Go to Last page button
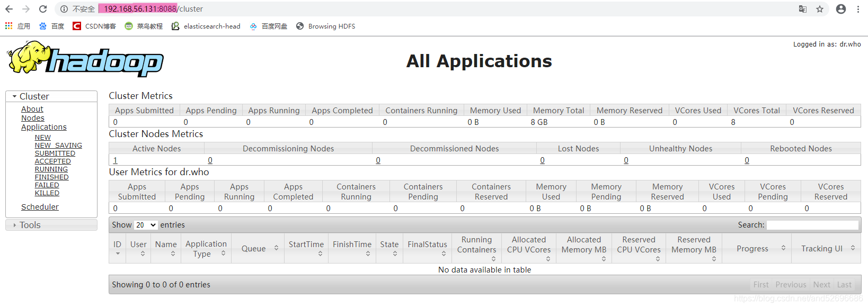Screen dimensions: 868x308 [844, 285]
